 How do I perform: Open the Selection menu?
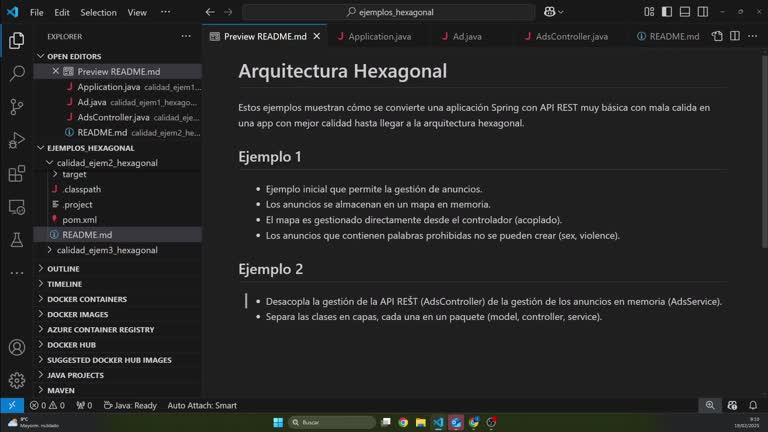tap(98, 12)
